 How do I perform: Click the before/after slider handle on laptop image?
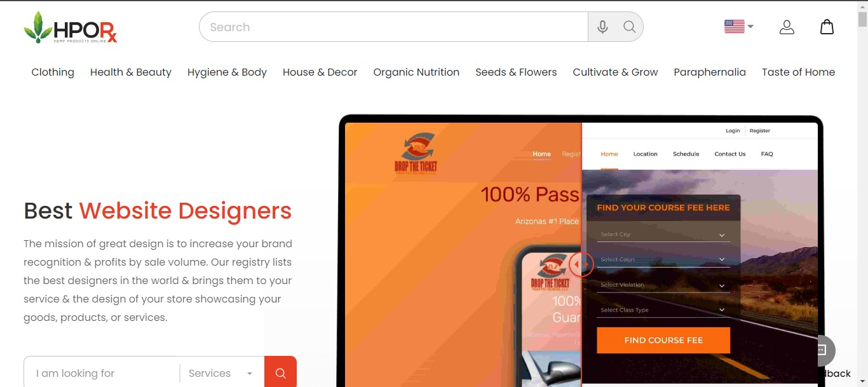[581, 264]
